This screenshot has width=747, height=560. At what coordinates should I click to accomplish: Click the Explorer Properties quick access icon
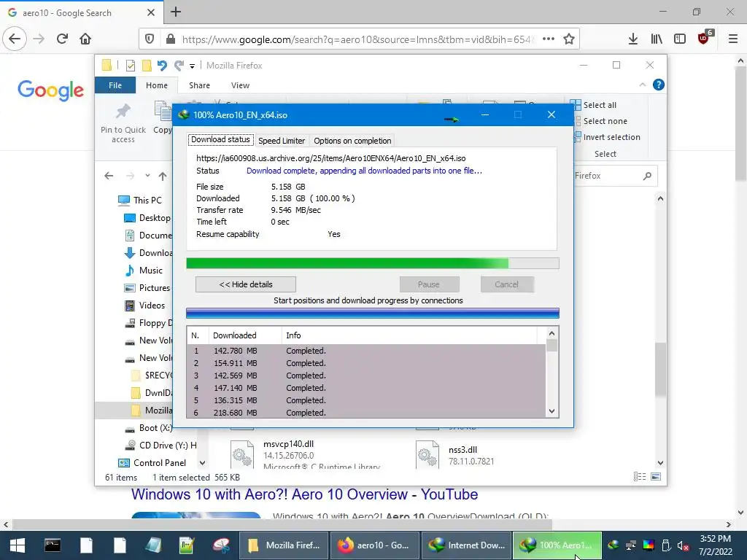(130, 66)
